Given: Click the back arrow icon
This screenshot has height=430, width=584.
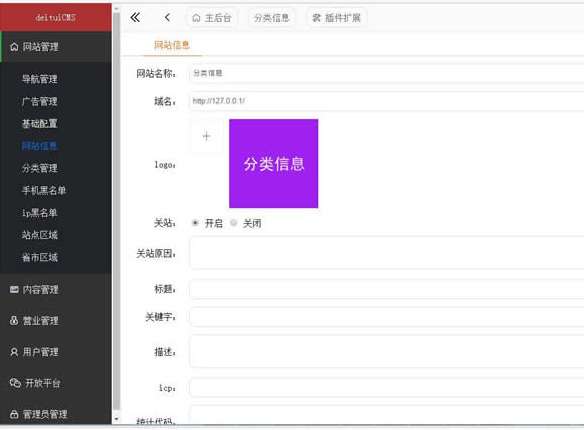Looking at the screenshot, I should 168,17.
